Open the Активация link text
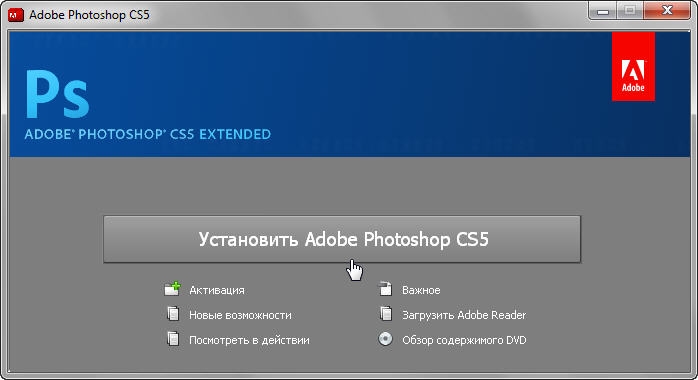The image size is (698, 380). pos(217,290)
